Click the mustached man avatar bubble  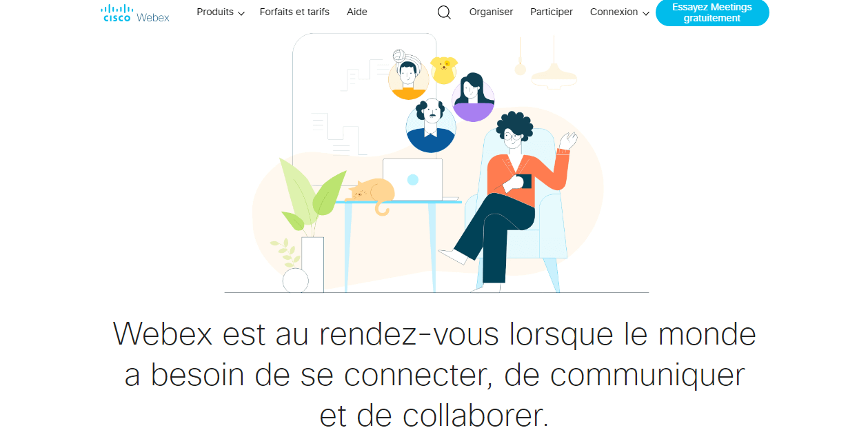(431, 125)
